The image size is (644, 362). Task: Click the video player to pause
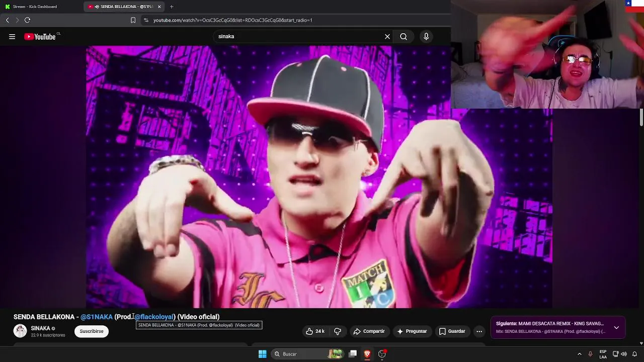(319, 176)
